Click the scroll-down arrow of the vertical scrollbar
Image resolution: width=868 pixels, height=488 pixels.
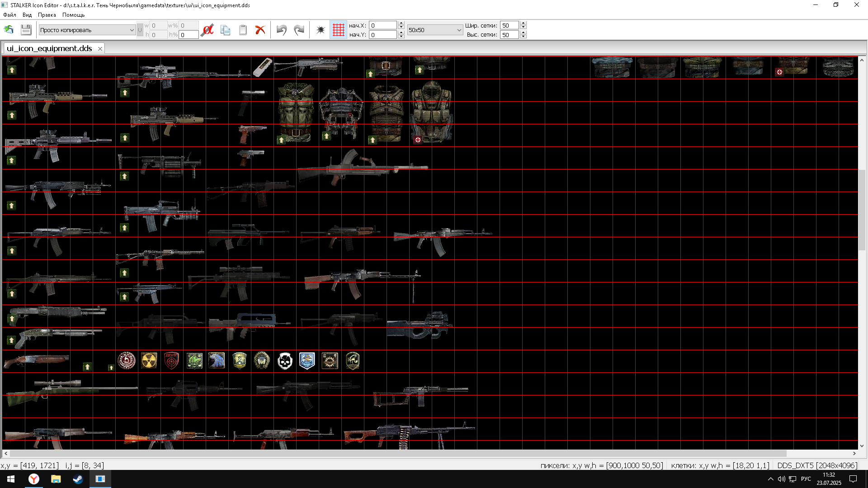point(862,446)
